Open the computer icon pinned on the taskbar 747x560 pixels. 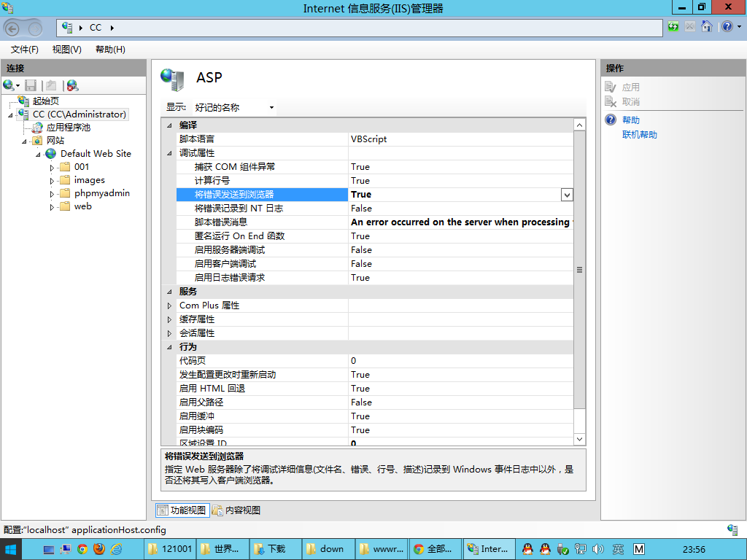point(65,550)
